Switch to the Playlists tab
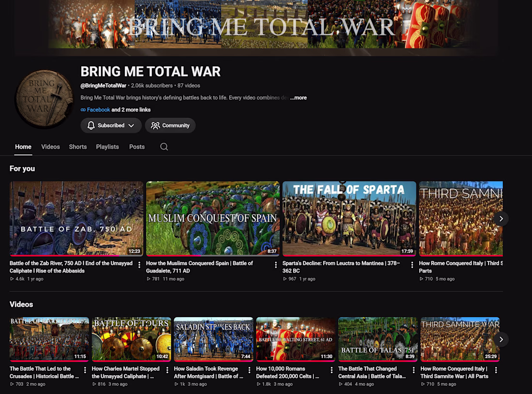The image size is (532, 394). click(107, 147)
